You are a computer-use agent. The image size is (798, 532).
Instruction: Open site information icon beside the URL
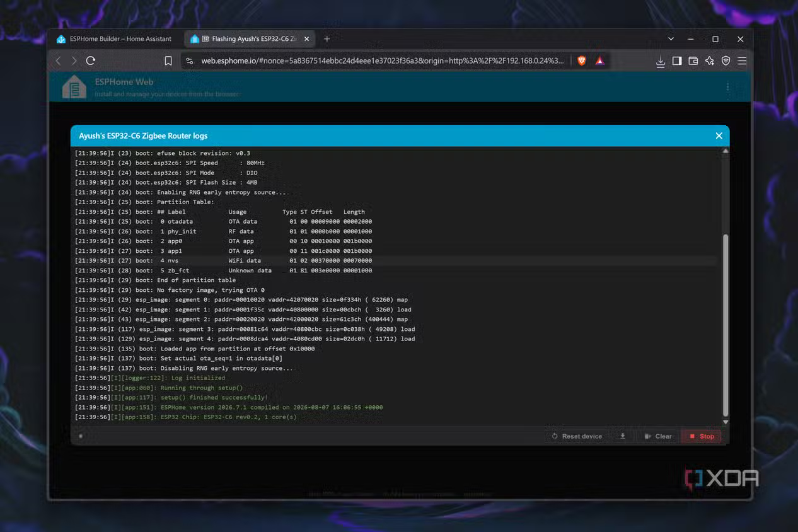pos(188,61)
